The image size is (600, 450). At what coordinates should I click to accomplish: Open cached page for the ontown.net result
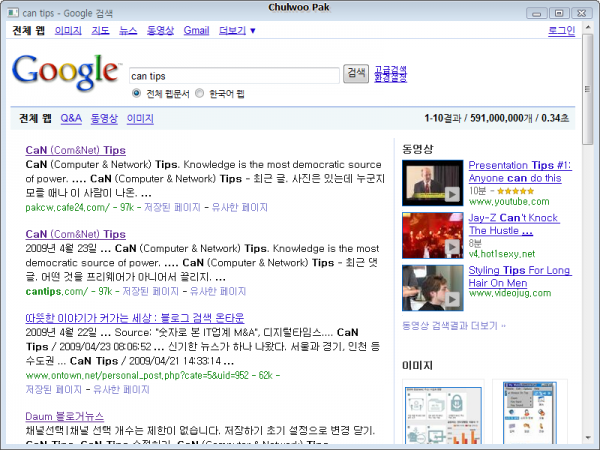[x=54, y=390]
